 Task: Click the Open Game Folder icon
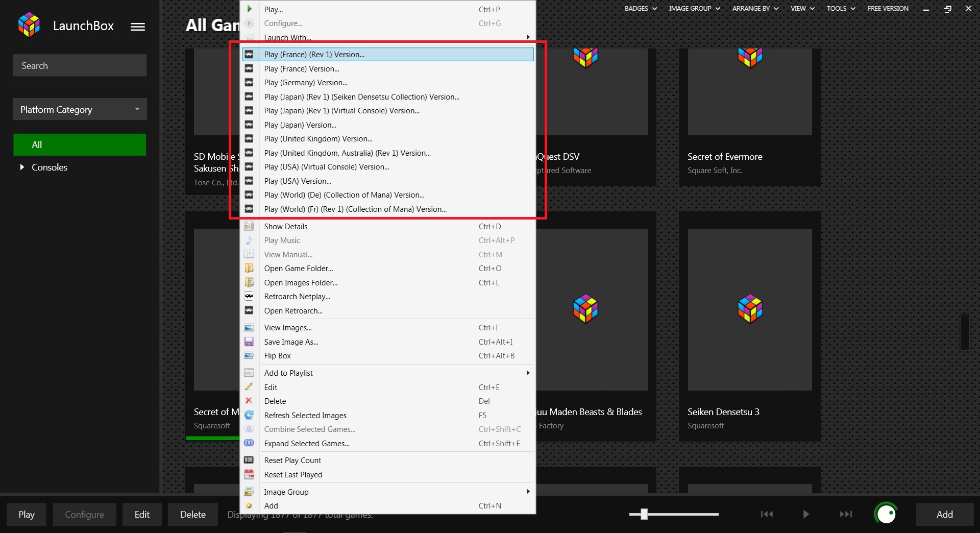[x=249, y=268]
